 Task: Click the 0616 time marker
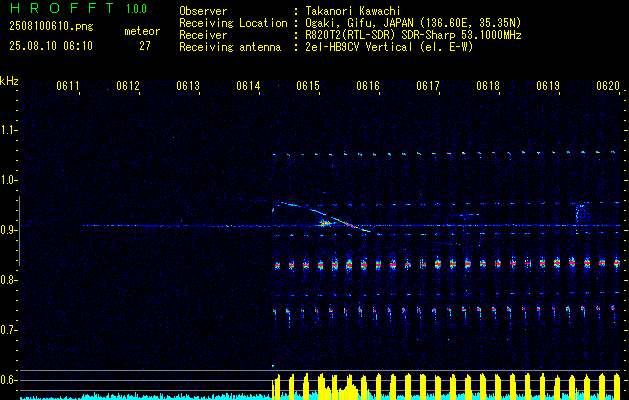pyautogui.click(x=368, y=85)
